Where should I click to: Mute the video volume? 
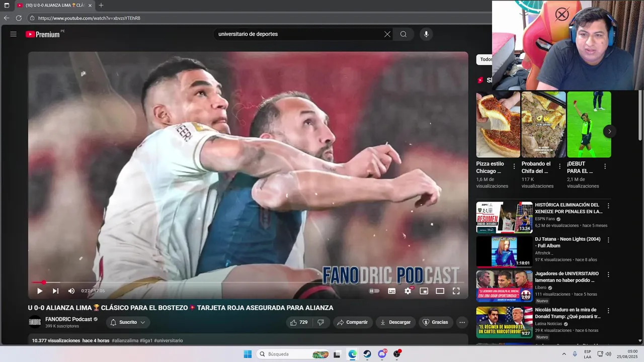(71, 291)
